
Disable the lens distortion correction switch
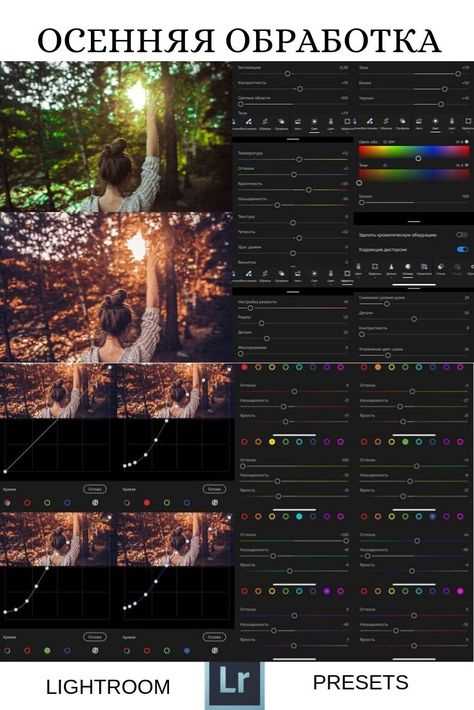click(x=462, y=249)
